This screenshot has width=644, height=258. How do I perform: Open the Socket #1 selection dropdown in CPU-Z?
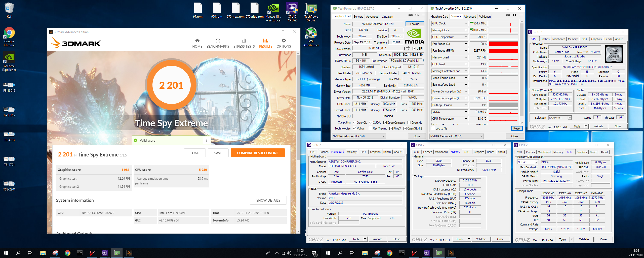[x=560, y=118]
